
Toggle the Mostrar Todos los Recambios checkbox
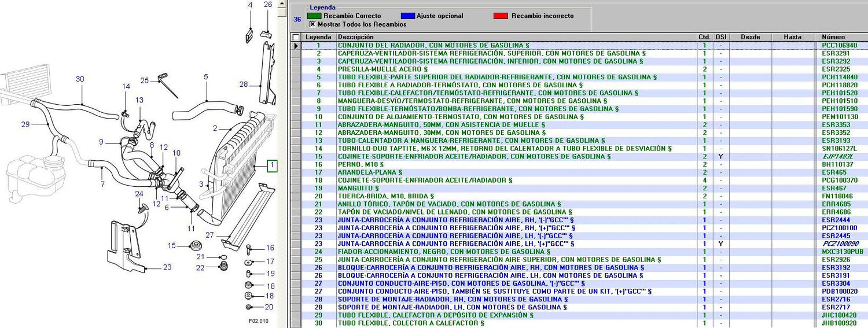[x=313, y=24]
